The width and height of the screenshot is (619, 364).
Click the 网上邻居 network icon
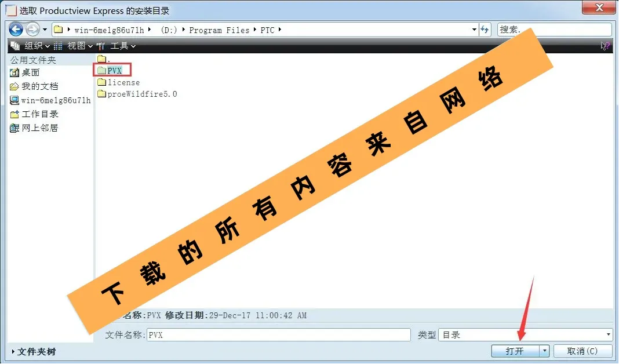click(x=14, y=128)
